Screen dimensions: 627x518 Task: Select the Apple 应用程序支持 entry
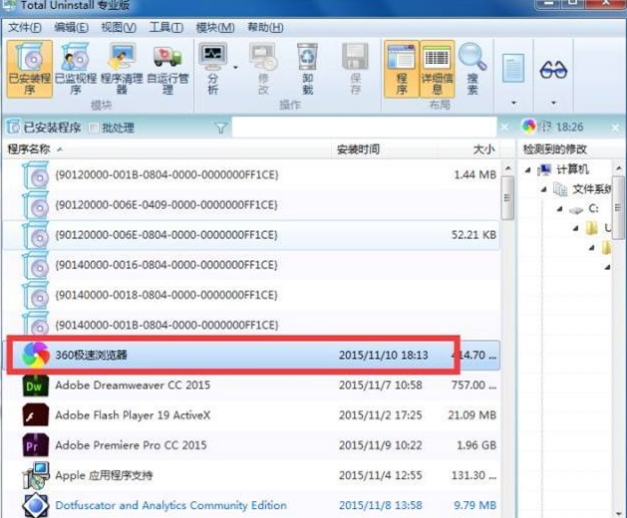click(x=104, y=475)
